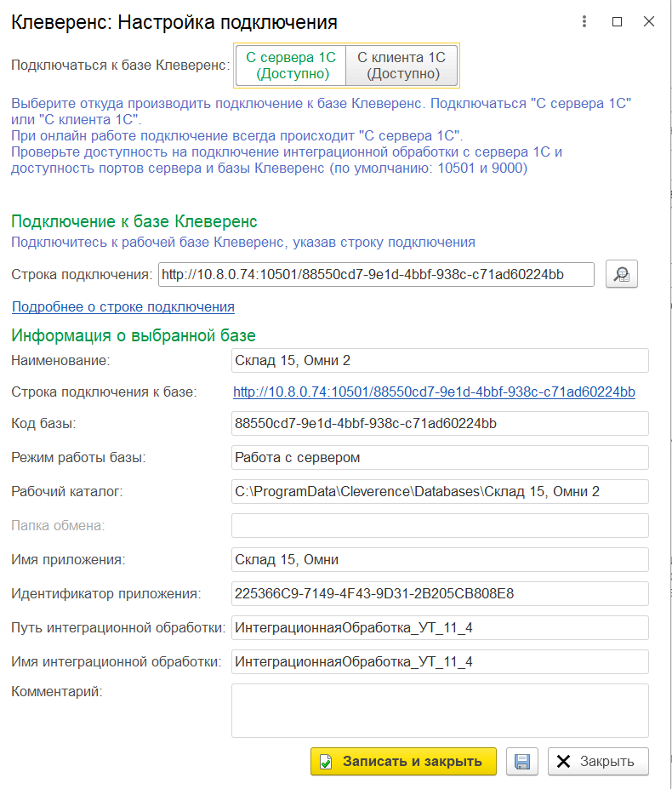Click the floppy disk save icon
Image resolution: width=672 pixels, height=789 pixels.
coord(522,761)
